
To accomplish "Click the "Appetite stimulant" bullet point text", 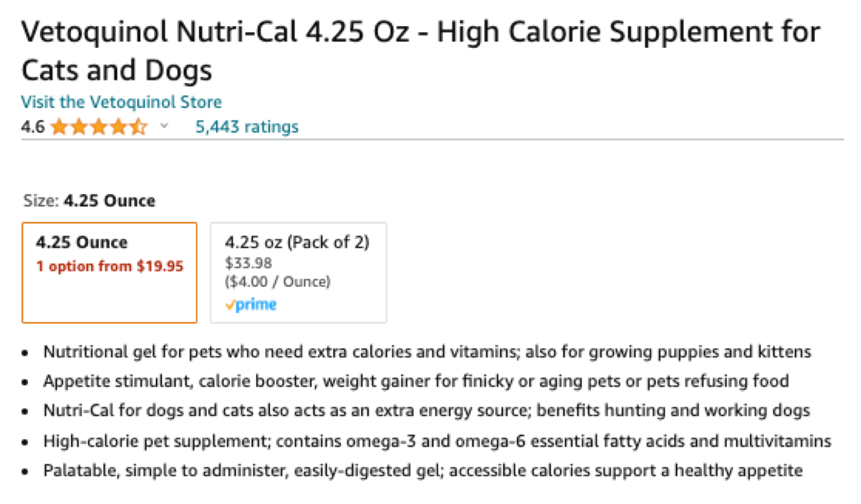I will (416, 381).
